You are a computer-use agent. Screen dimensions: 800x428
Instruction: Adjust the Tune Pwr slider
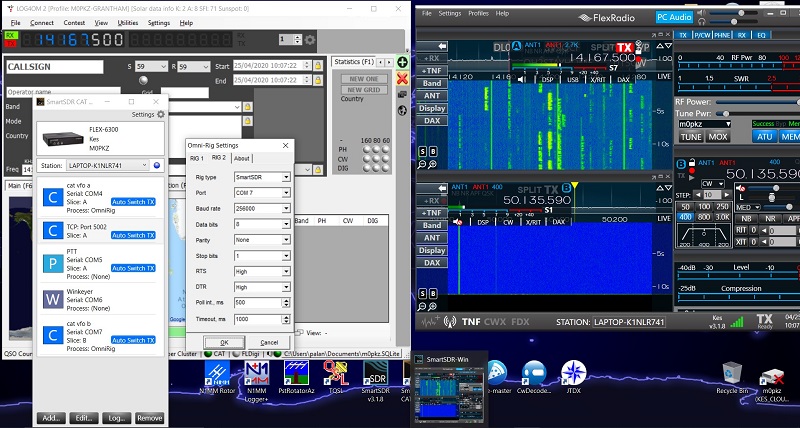pos(756,114)
